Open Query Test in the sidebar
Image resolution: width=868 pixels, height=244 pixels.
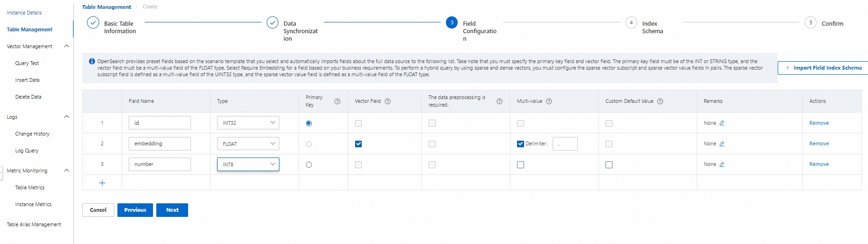27,64
